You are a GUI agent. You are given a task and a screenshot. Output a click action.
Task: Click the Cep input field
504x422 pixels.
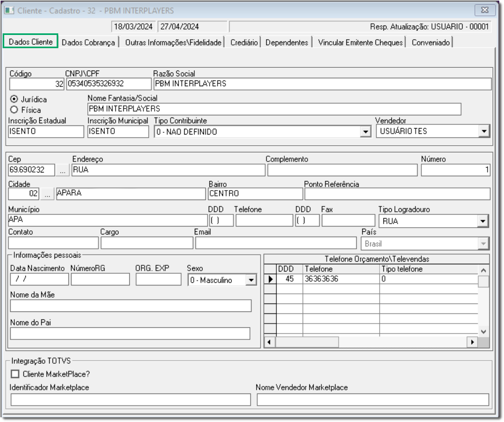(x=32, y=169)
